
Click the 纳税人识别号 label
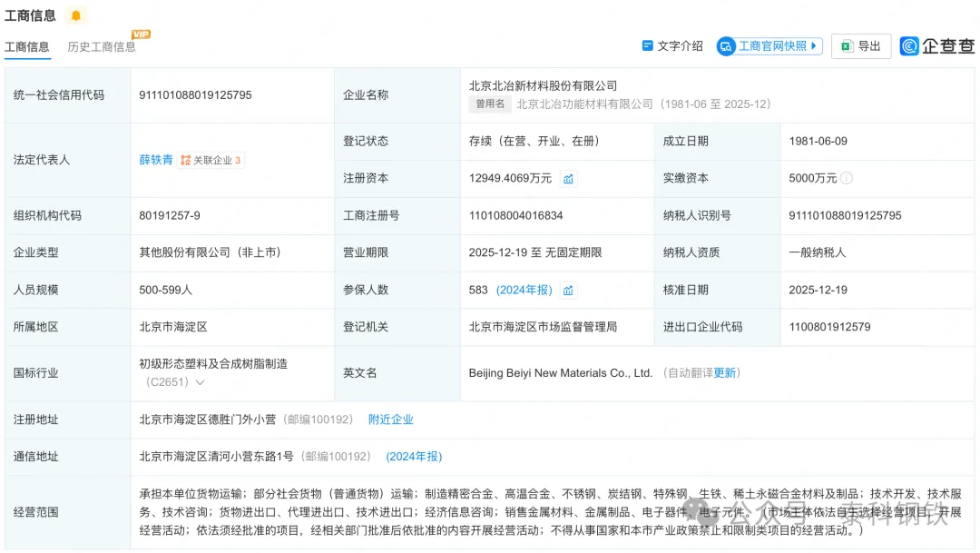coord(697,216)
